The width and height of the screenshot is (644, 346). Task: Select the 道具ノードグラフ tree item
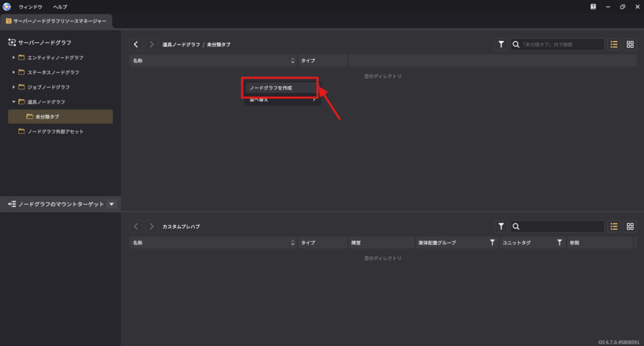pos(47,102)
